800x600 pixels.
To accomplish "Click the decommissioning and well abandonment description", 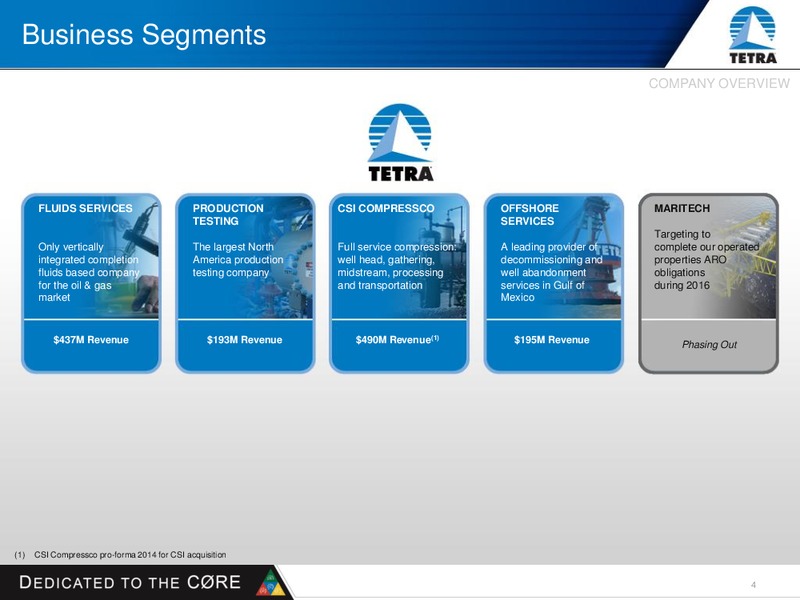I will pyautogui.click(x=551, y=272).
